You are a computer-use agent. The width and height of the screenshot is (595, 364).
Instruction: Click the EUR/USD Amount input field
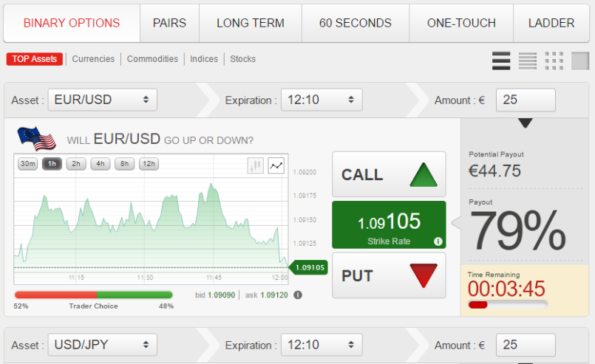pos(526,100)
